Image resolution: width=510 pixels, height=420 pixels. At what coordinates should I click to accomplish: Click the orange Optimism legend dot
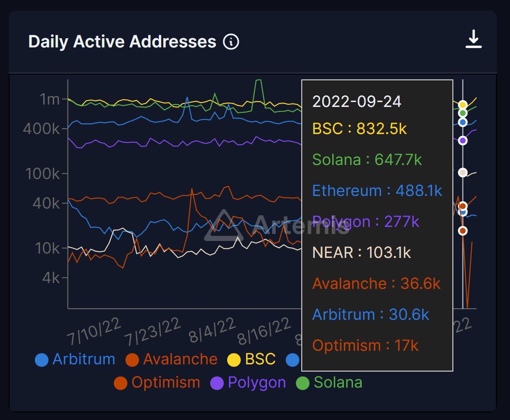coord(120,383)
